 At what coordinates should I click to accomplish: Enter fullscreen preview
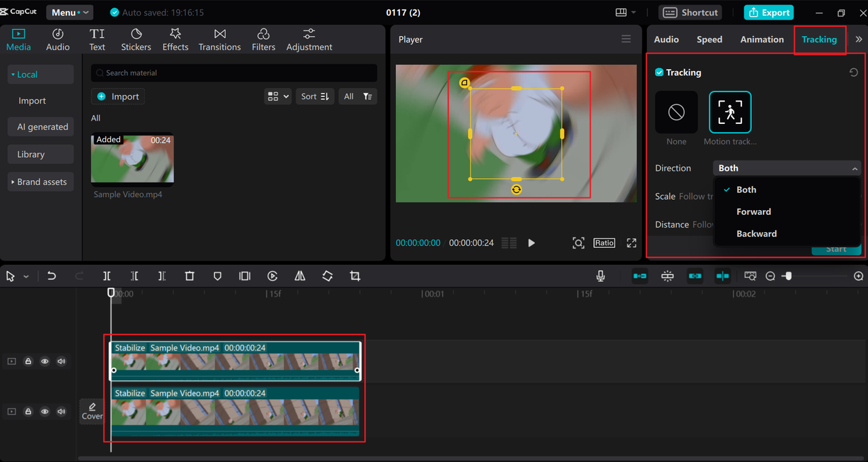(x=631, y=243)
